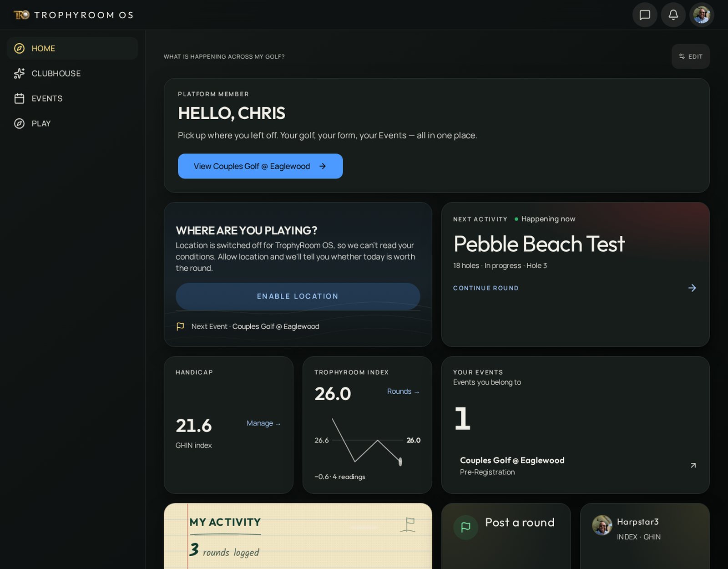The width and height of the screenshot is (728, 569).
Task: Click the Rounds link in TrophyRoom Index
Action: pyautogui.click(x=403, y=391)
